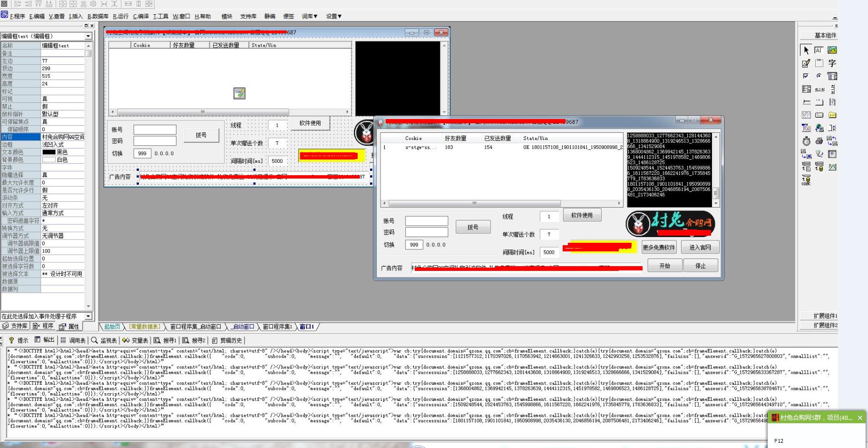Pick the table grid component icon
This screenshot has height=448, width=868.
pyautogui.click(x=832, y=154)
